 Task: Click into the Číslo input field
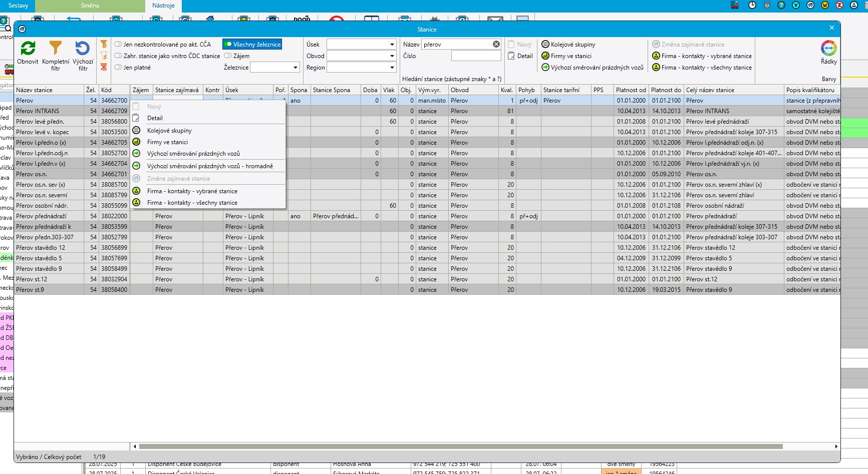pyautogui.click(x=476, y=56)
